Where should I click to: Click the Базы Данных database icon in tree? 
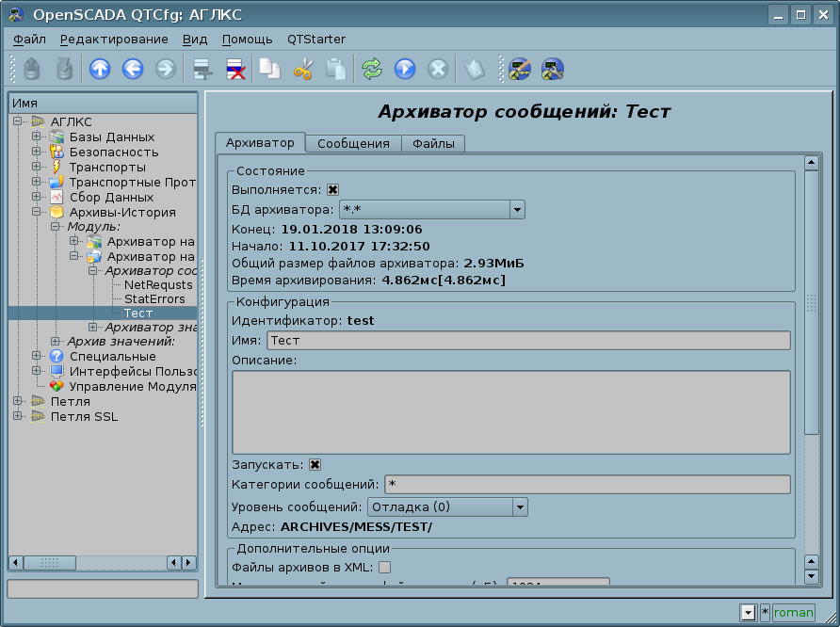click(57, 137)
